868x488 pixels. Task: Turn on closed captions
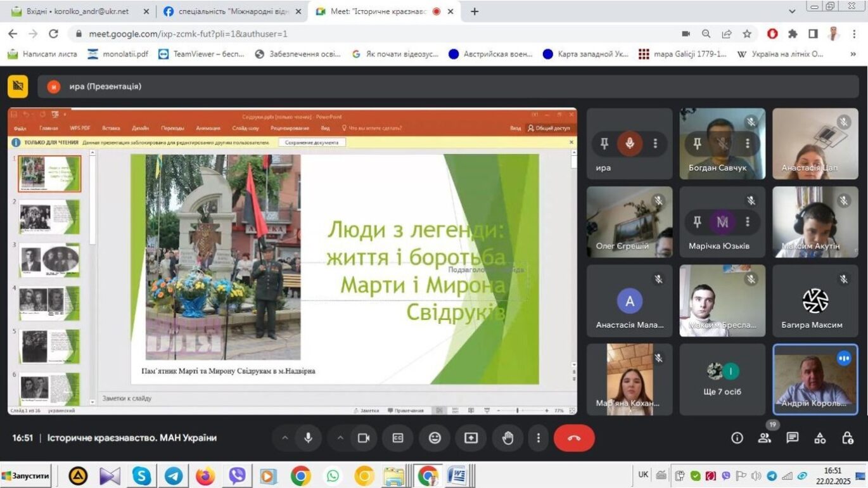coord(398,438)
